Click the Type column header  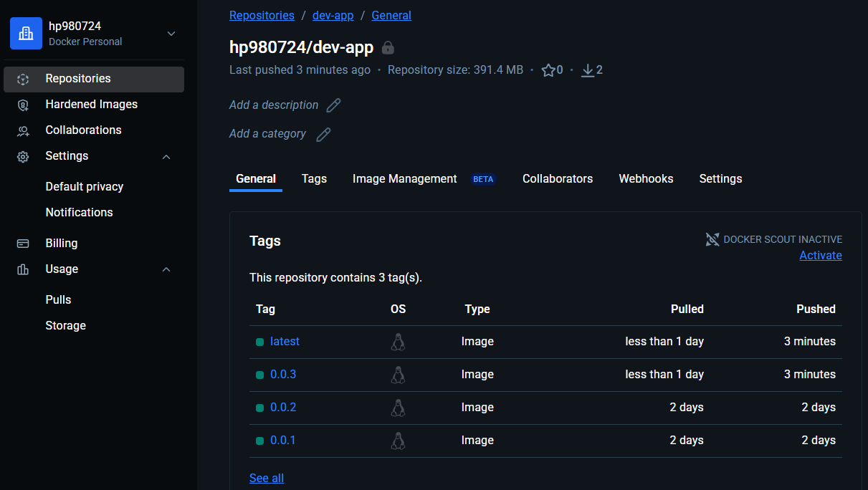click(x=477, y=309)
